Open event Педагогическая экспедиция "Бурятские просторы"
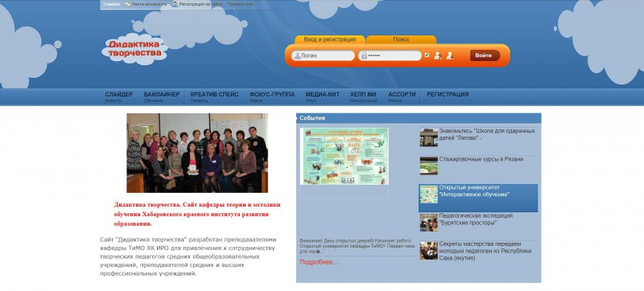The height and width of the screenshot is (291, 644). pos(476,219)
